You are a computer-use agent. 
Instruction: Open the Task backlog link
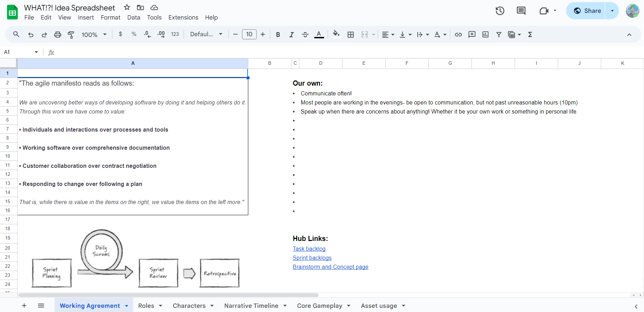(309, 249)
